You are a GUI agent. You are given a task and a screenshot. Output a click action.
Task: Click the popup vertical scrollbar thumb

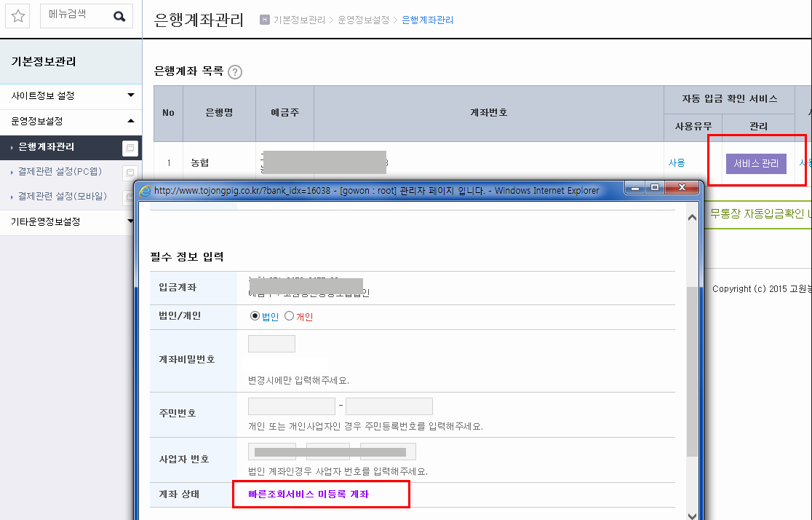692,371
